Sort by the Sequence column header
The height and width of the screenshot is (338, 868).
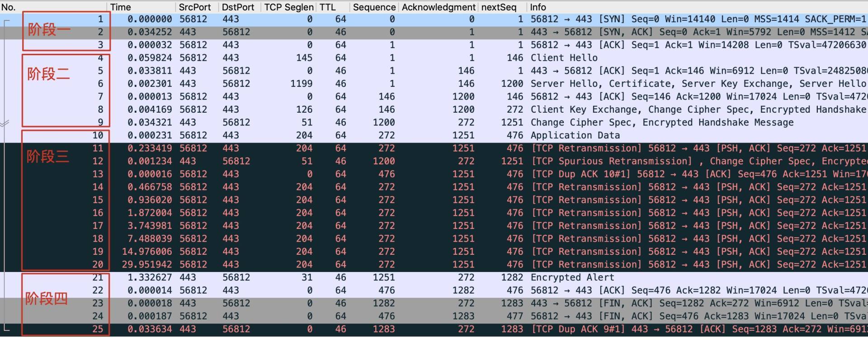tap(374, 7)
